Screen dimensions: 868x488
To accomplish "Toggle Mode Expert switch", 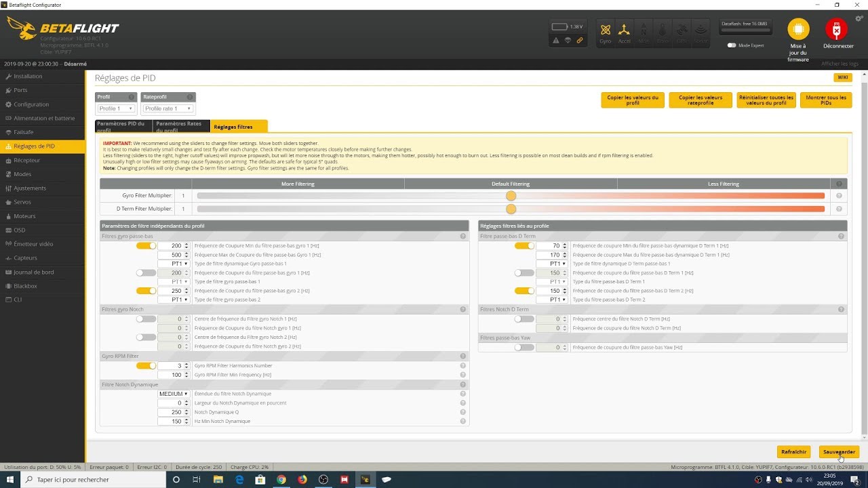I will coord(732,45).
